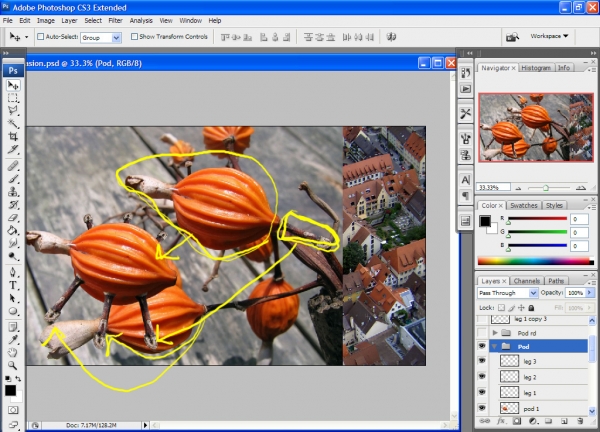Image resolution: width=600 pixels, height=432 pixels.
Task: Switch to the Channels tab
Action: coord(527,281)
